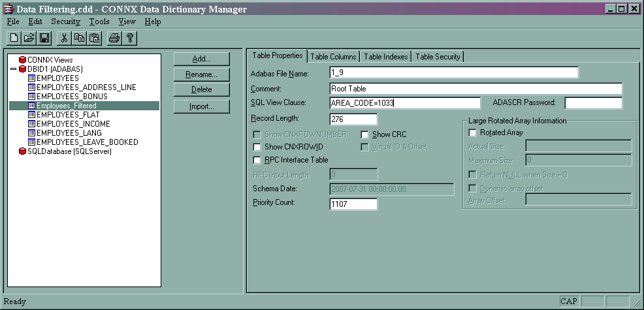The height and width of the screenshot is (310, 644).
Task: Click the Virtual ID & Offset checkbox
Action: [x=364, y=147]
